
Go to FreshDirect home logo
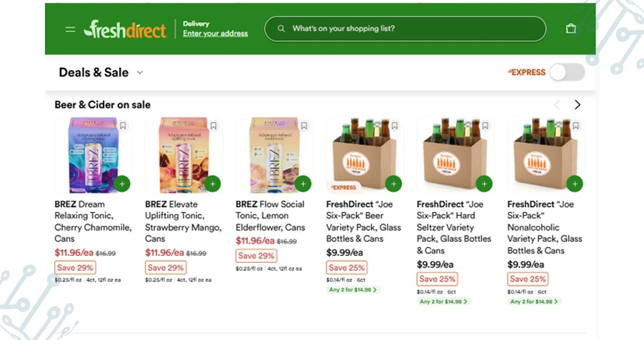click(x=125, y=29)
